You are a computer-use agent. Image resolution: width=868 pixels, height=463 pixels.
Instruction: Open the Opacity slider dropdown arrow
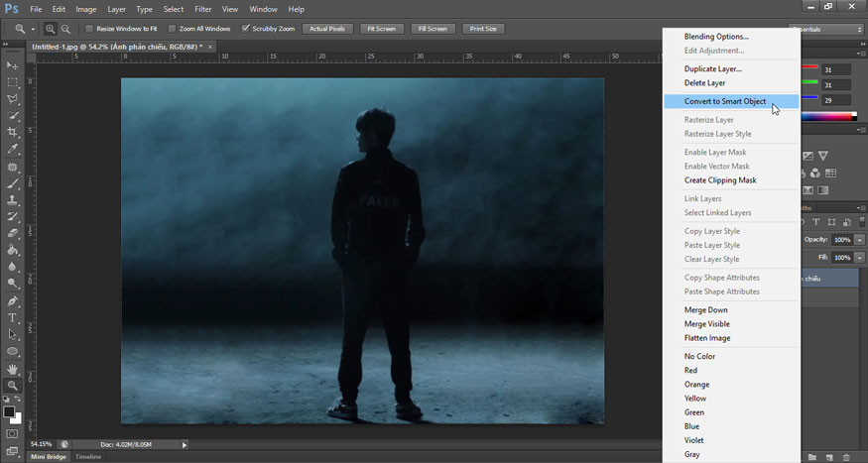pos(859,240)
